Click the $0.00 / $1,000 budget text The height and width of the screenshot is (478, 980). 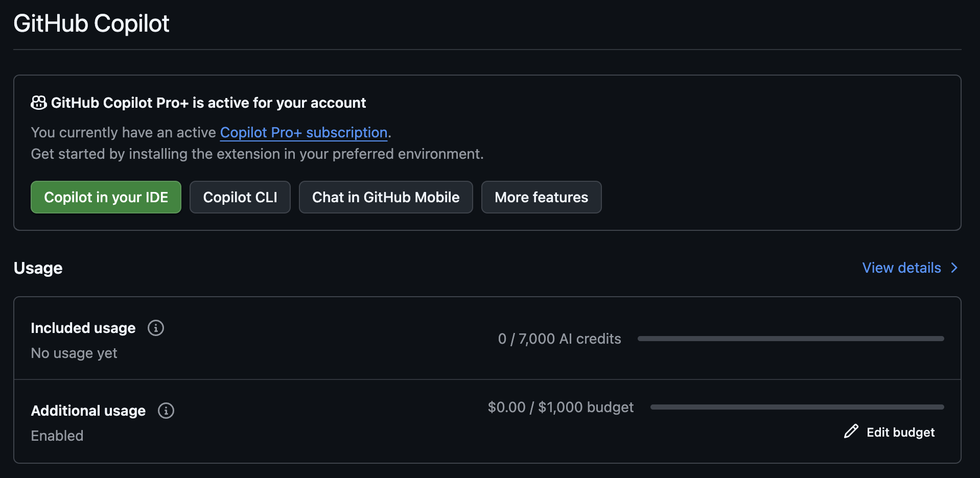561,408
